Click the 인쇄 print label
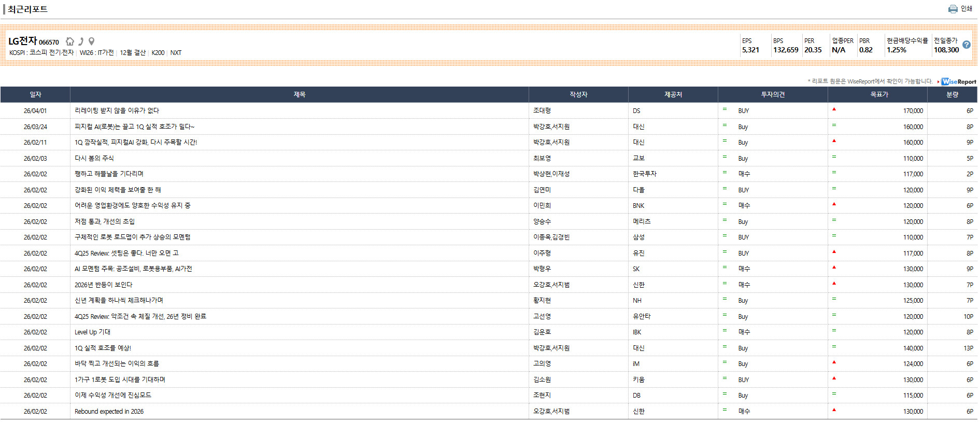 click(x=967, y=9)
